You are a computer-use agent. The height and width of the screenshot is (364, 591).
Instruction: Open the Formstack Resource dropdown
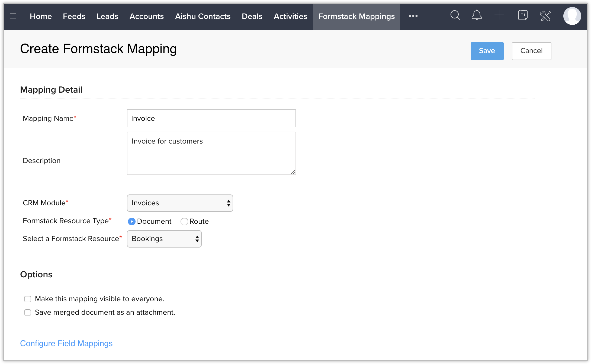pos(164,239)
